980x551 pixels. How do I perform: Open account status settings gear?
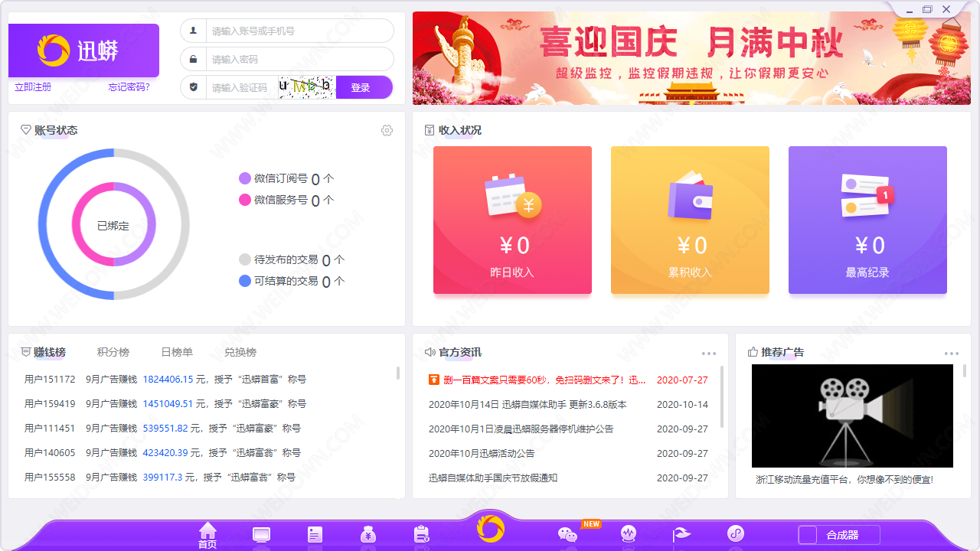[387, 130]
